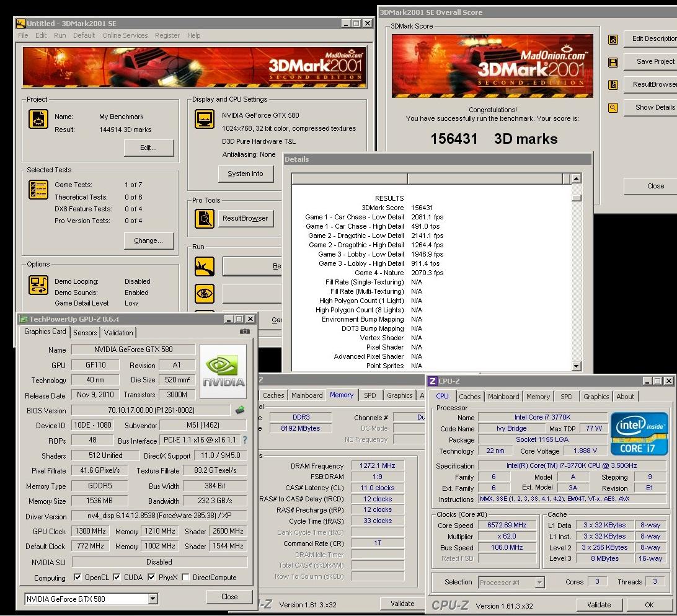
Task: Click Validate button in front CPU-Z window
Action: coord(599,605)
